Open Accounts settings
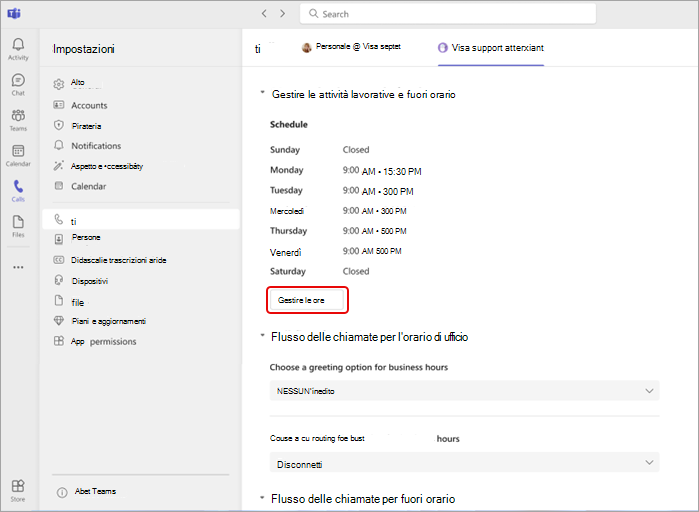This screenshot has height=512, width=699. point(89,105)
